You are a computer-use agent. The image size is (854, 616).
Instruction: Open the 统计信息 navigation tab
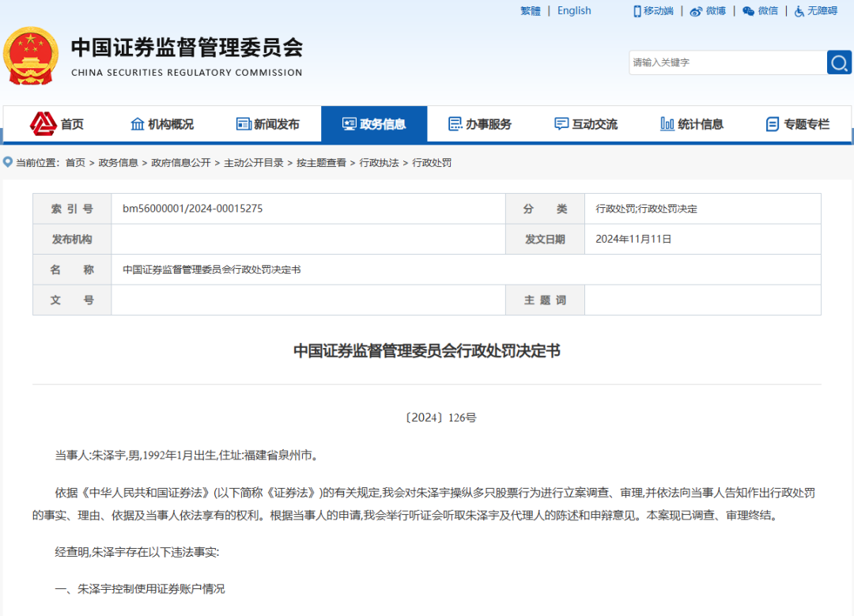pyautogui.click(x=692, y=124)
